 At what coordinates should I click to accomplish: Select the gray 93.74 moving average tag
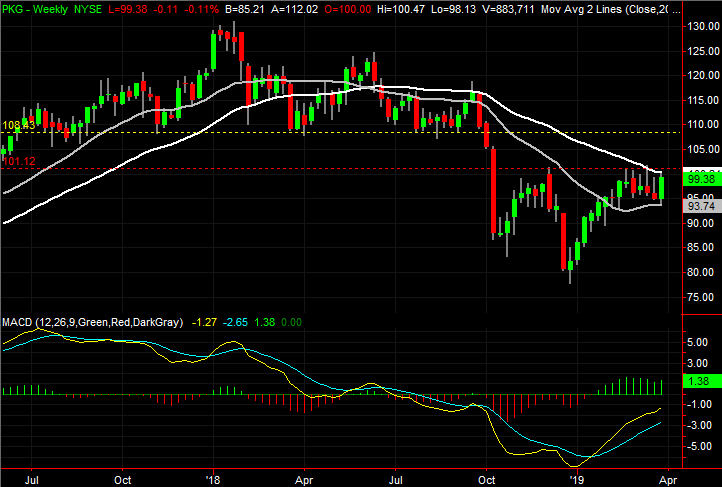click(702, 206)
